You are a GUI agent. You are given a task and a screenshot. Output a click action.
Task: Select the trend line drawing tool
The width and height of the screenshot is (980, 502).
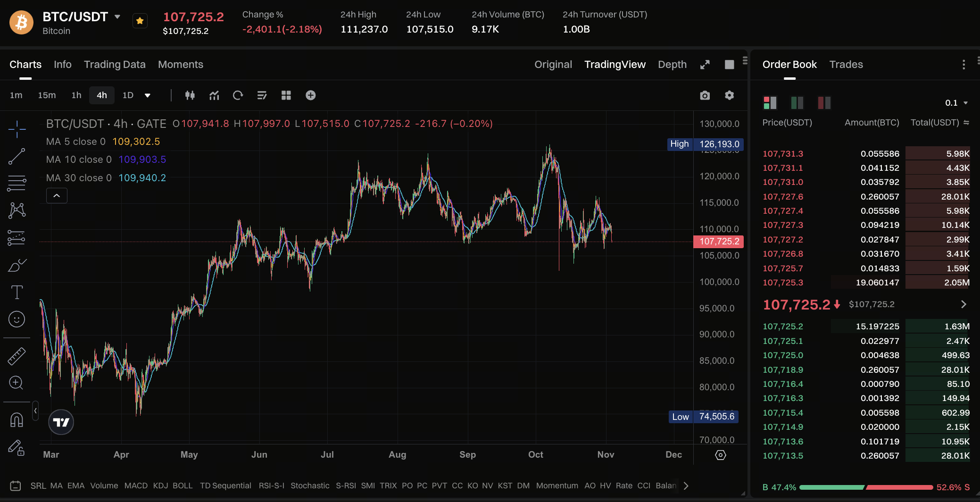17,156
